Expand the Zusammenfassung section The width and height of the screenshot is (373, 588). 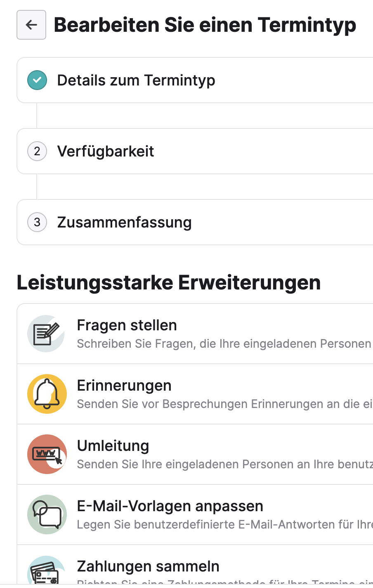click(195, 222)
